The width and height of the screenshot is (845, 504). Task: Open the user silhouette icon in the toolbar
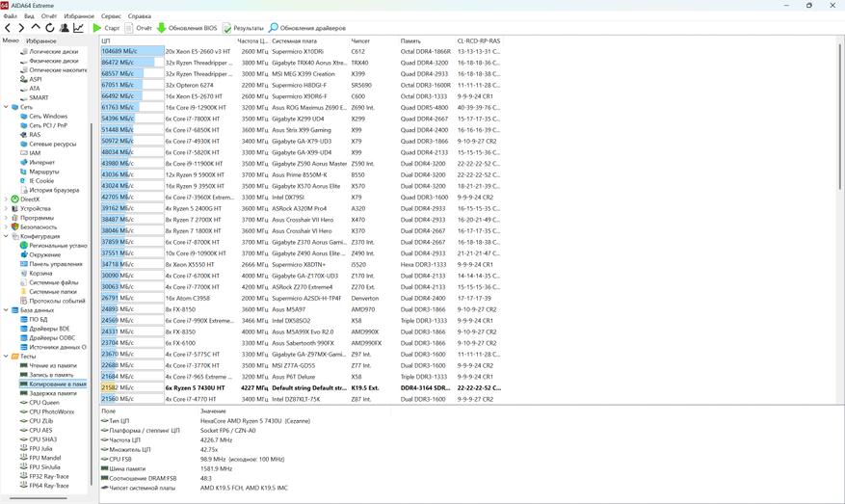[65, 28]
